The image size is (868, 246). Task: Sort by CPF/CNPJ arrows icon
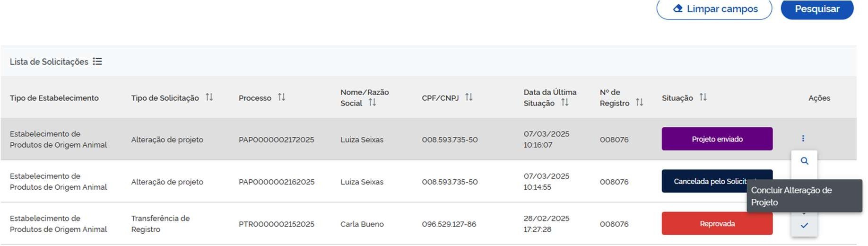coord(469,97)
